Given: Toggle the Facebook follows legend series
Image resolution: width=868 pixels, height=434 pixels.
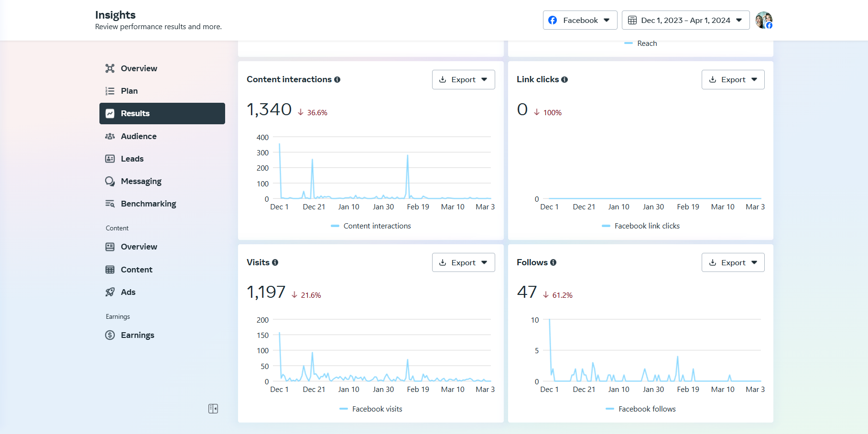Looking at the screenshot, I should [x=641, y=409].
